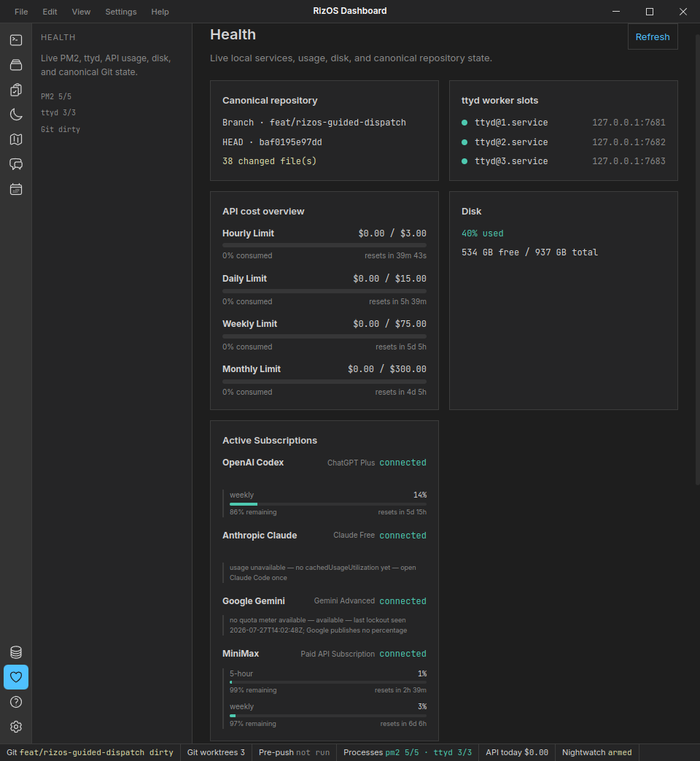Open the Settings menu
Image resolution: width=700 pixels, height=761 pixels.
pyautogui.click(x=121, y=12)
